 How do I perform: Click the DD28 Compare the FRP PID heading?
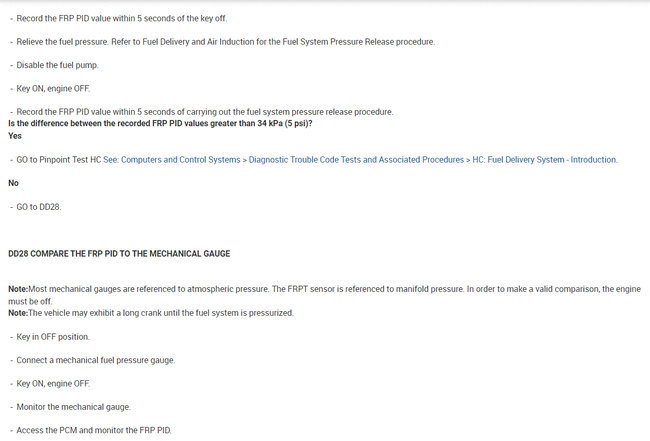click(119, 254)
